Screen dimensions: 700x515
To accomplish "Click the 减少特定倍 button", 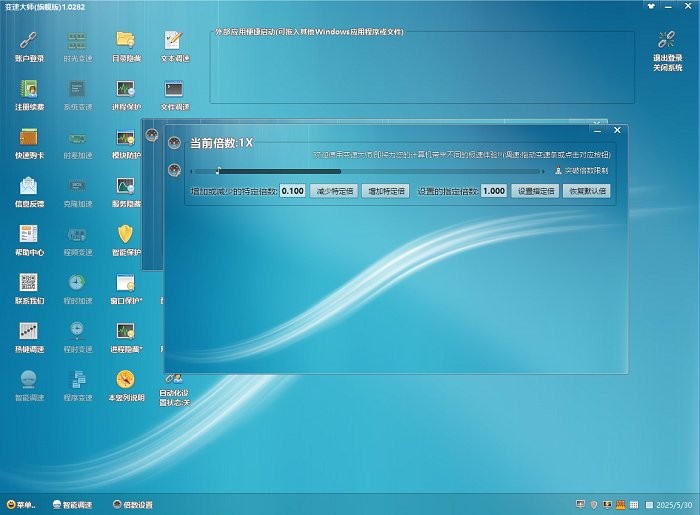I will [333, 190].
